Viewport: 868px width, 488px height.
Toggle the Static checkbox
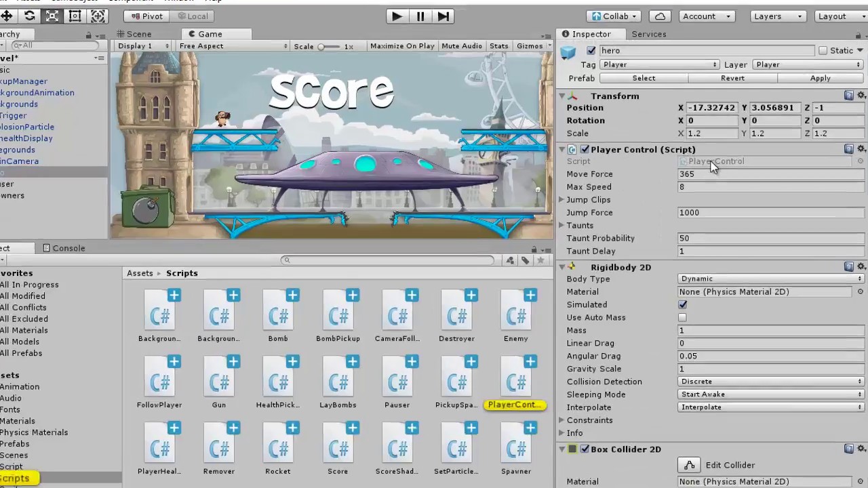[x=823, y=50]
